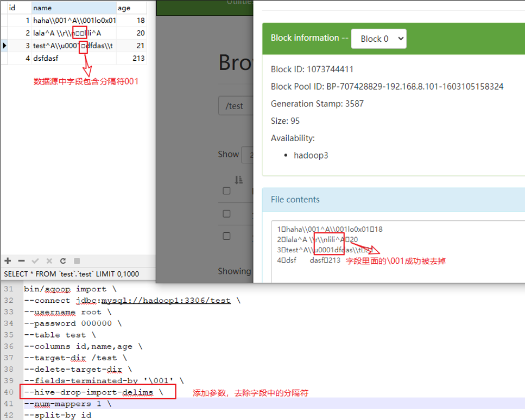Click the add row plus icon
This screenshot has height=420, width=525.
coord(8,260)
